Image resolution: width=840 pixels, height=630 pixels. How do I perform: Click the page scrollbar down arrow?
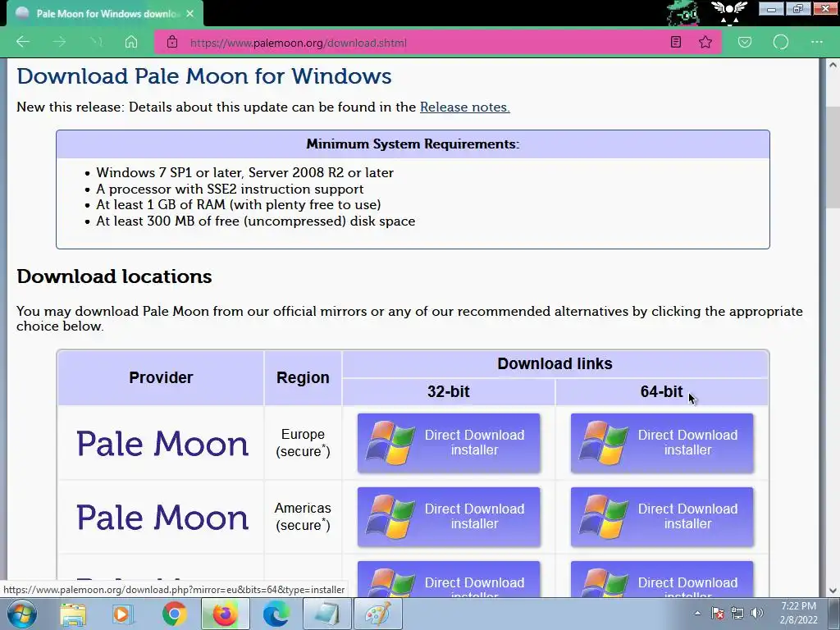[x=833, y=591]
